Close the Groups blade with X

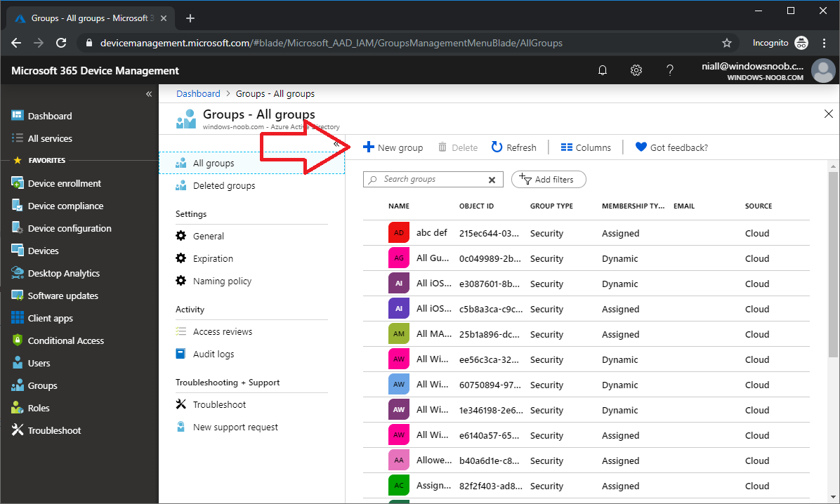[x=828, y=114]
